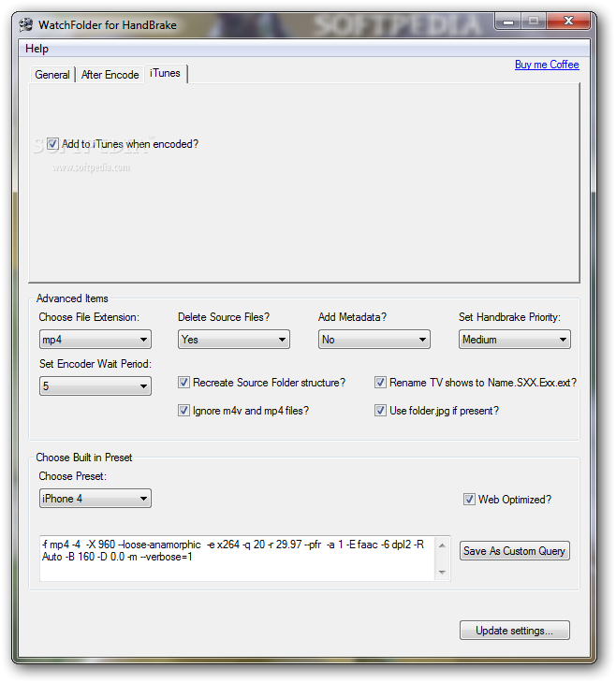Switch to the After Encode tab
Image resolution: width=616 pixels, height=683 pixels.
click(x=110, y=75)
